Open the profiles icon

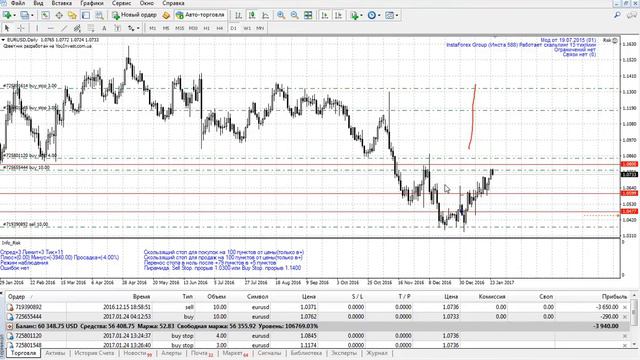point(24,15)
